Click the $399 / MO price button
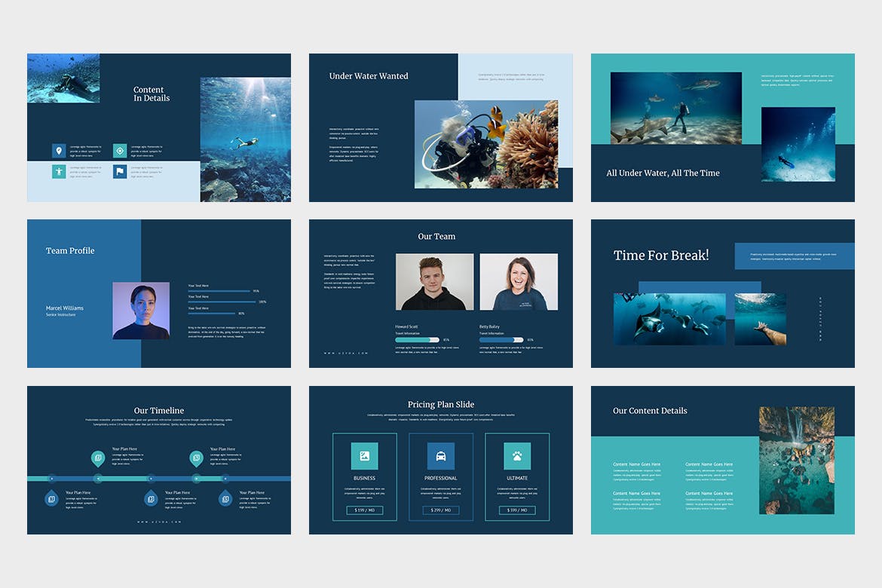This screenshot has height=588, width=882. click(x=517, y=510)
